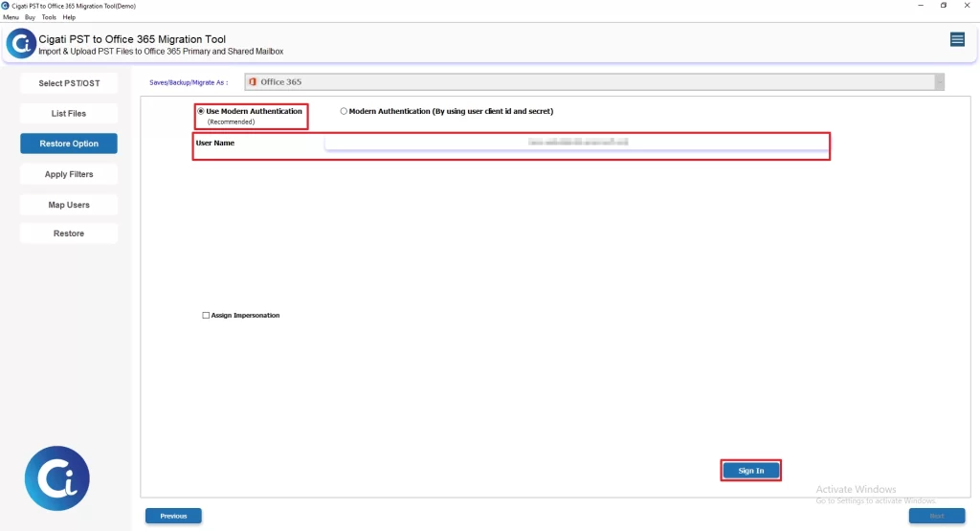Open the Tools menu
Image resolution: width=980 pixels, height=531 pixels.
tap(49, 17)
